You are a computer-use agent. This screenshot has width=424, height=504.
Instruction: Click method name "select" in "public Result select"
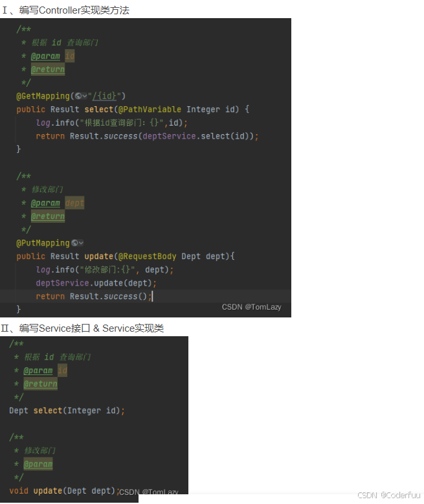(99, 109)
